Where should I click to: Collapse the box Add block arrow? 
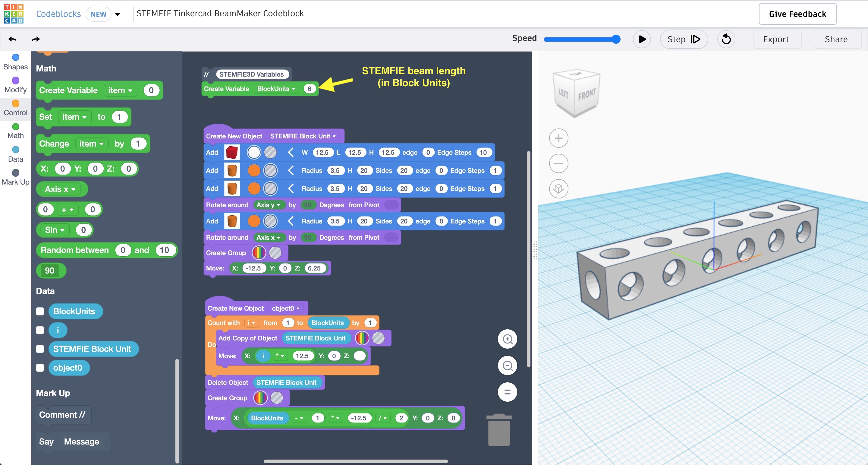(x=291, y=152)
